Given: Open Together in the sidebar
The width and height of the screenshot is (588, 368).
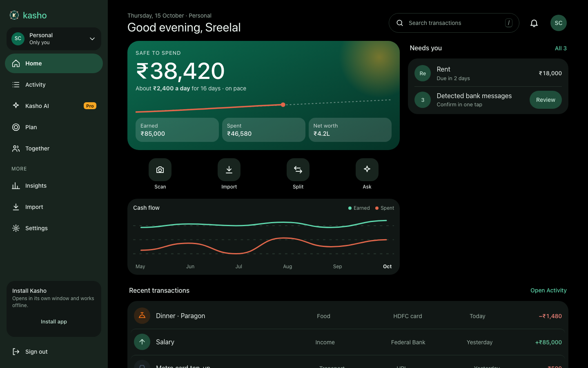Looking at the screenshot, I should pos(54,148).
